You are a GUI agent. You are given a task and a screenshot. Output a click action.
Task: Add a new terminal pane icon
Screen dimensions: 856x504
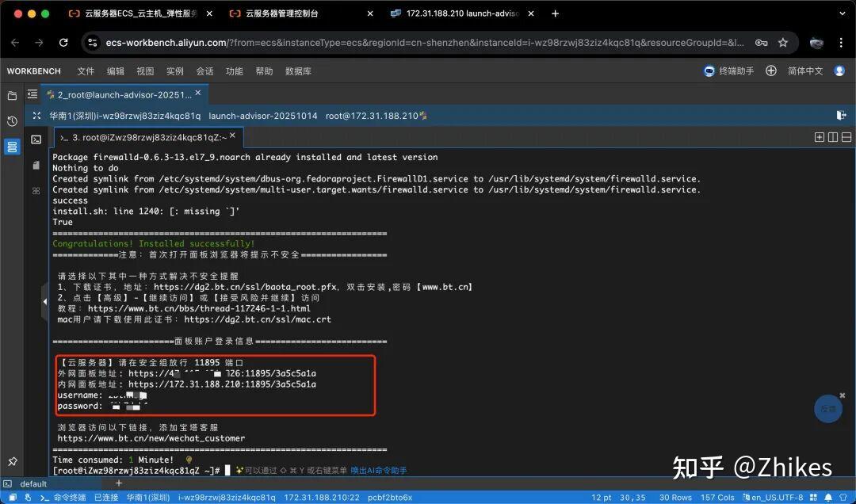(820, 137)
